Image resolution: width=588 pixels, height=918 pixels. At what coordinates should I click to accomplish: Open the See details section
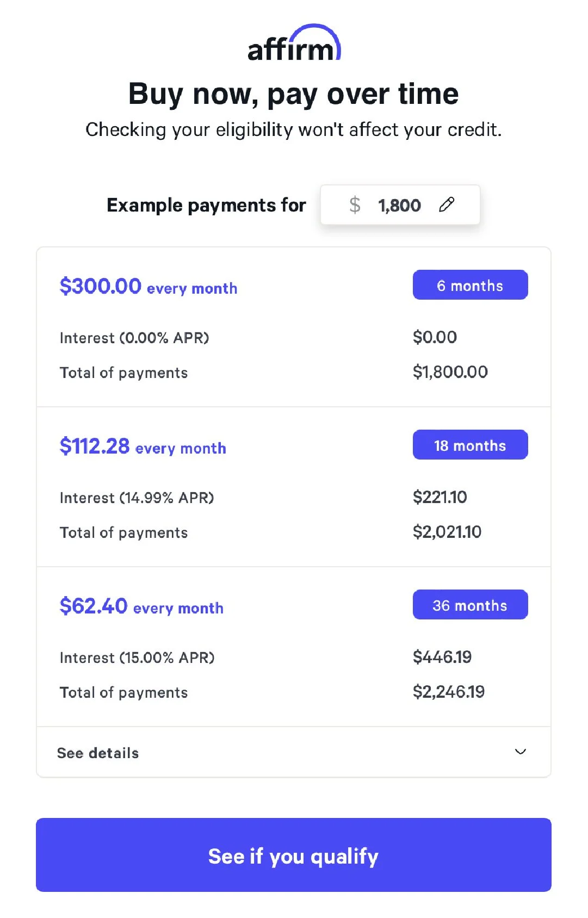tap(98, 753)
